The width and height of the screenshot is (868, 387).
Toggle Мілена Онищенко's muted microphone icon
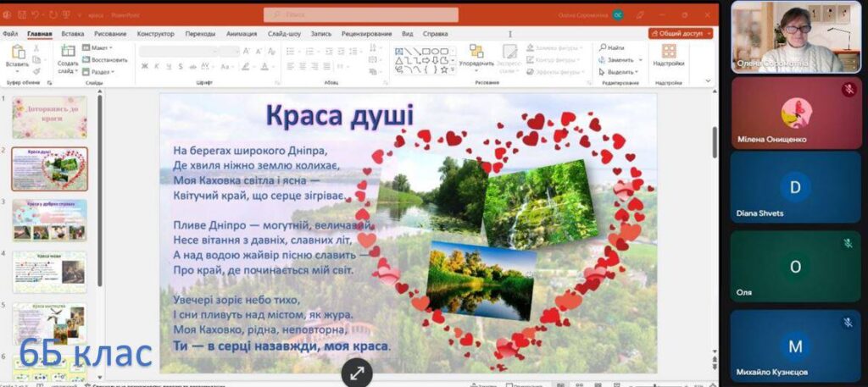click(x=848, y=90)
